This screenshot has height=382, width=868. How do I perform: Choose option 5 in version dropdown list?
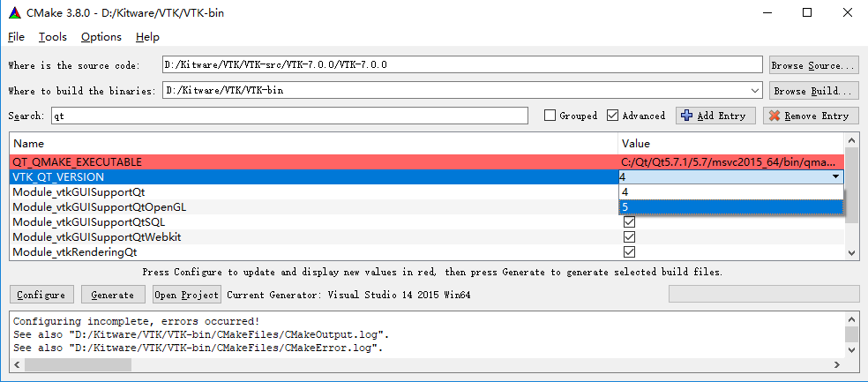click(x=730, y=206)
